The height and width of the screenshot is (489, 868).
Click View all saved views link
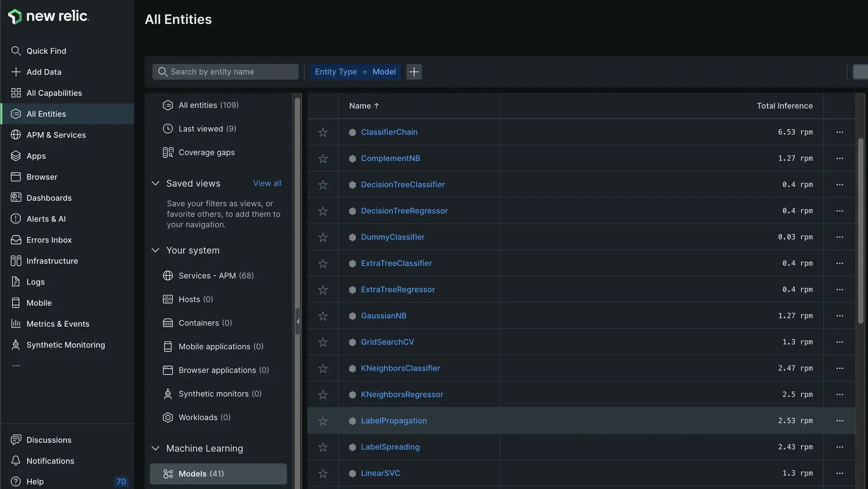pyautogui.click(x=267, y=184)
